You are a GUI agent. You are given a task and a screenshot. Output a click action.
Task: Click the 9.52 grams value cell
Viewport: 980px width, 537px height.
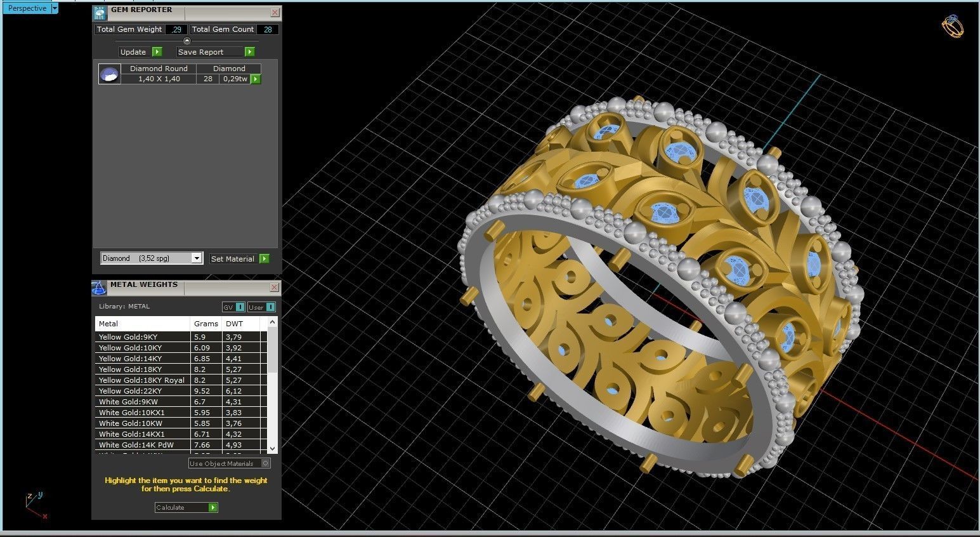[x=206, y=391]
